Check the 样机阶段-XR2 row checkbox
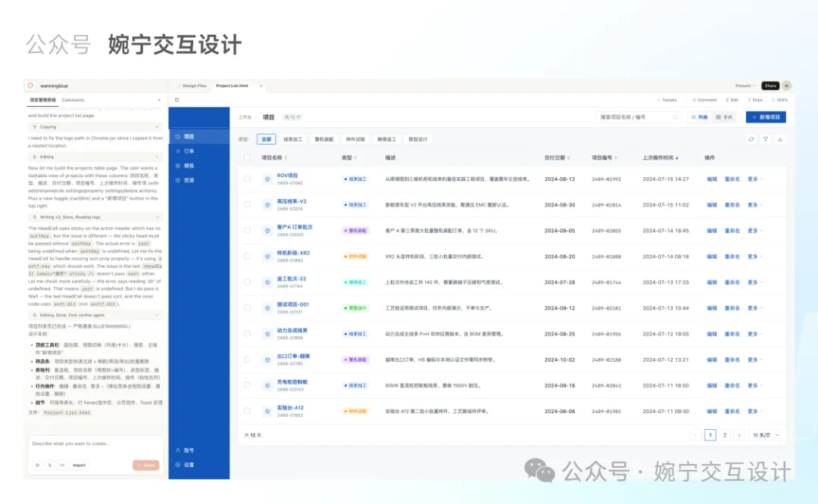 (247, 257)
